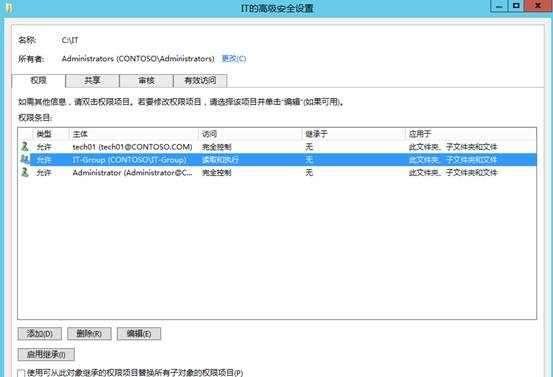Click the group icon beside the IT-Group entry
Viewport: 553px width, 377px height.
tap(25, 159)
